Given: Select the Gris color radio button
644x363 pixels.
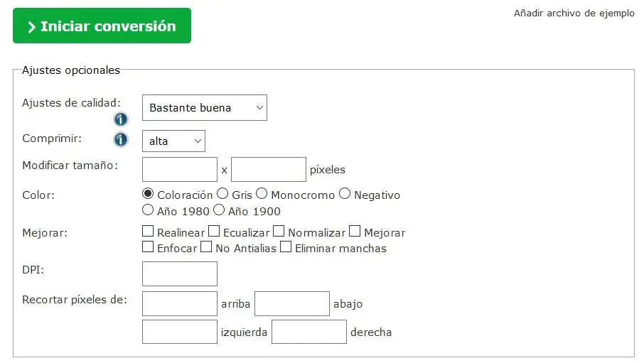Looking at the screenshot, I should (x=222, y=194).
